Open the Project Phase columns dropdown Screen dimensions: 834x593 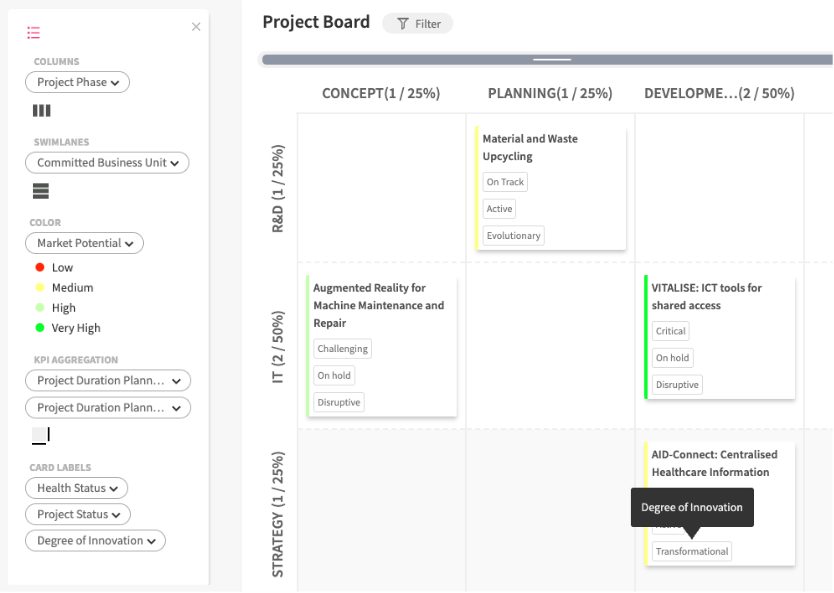(77, 82)
